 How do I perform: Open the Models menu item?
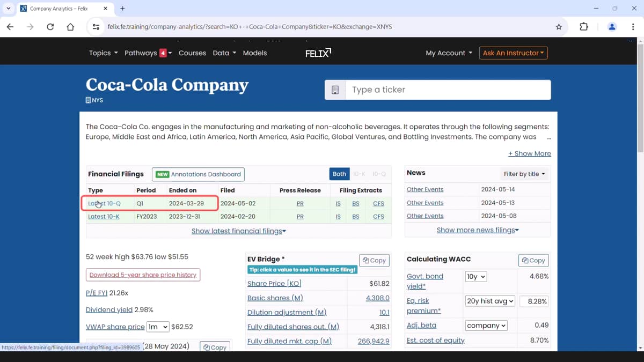pos(255,53)
